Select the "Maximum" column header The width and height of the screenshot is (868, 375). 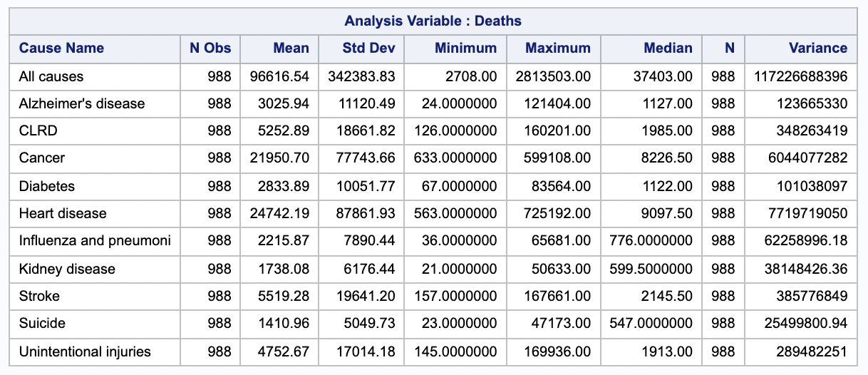[x=558, y=48]
